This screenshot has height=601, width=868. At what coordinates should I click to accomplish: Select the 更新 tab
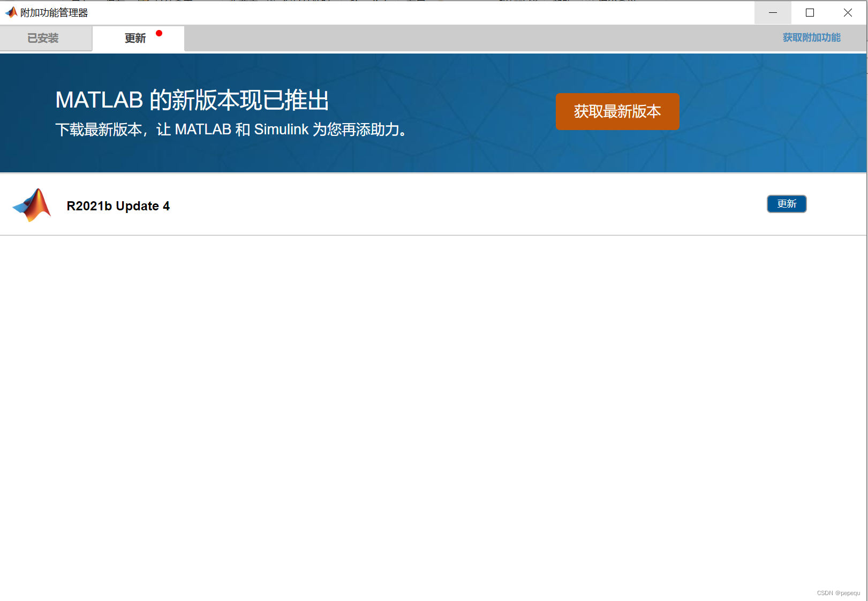(138, 38)
